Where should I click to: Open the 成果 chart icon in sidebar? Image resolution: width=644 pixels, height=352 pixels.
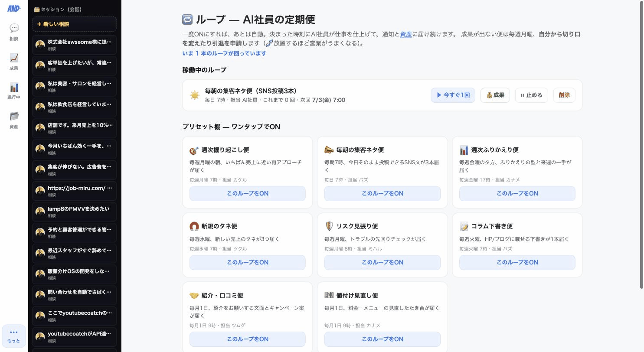pos(14,58)
